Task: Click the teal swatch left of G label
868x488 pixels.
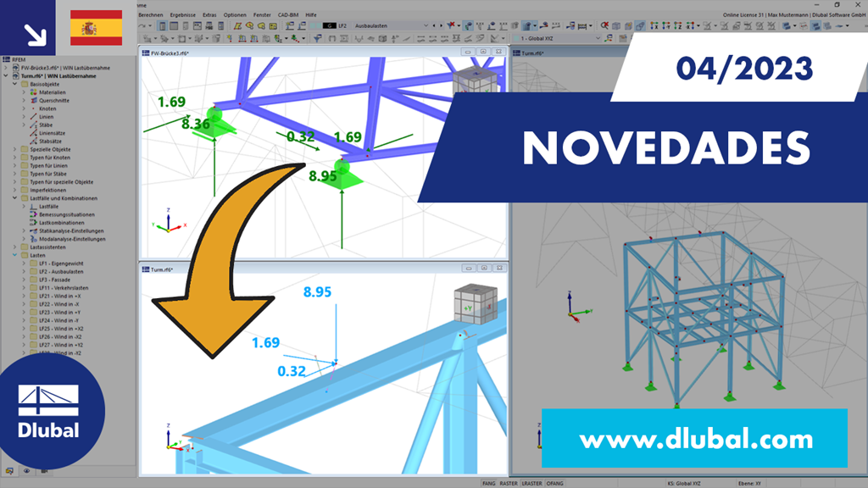Action: click(315, 25)
